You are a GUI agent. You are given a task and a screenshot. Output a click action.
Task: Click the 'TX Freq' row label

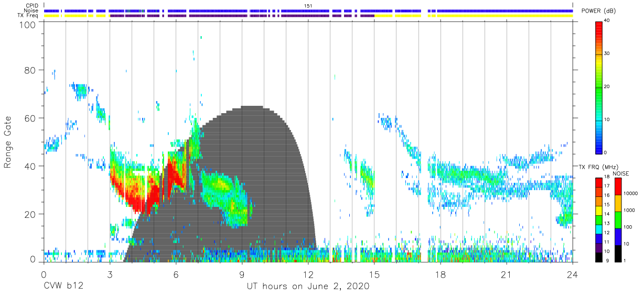click(28, 16)
